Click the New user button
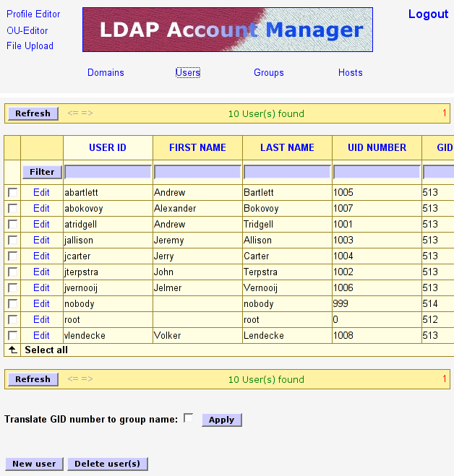Viewport: 454px width, 476px height. pos(34,464)
